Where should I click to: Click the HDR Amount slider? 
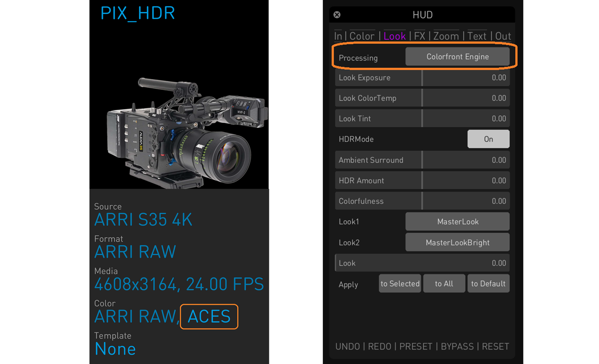pyautogui.click(x=422, y=181)
